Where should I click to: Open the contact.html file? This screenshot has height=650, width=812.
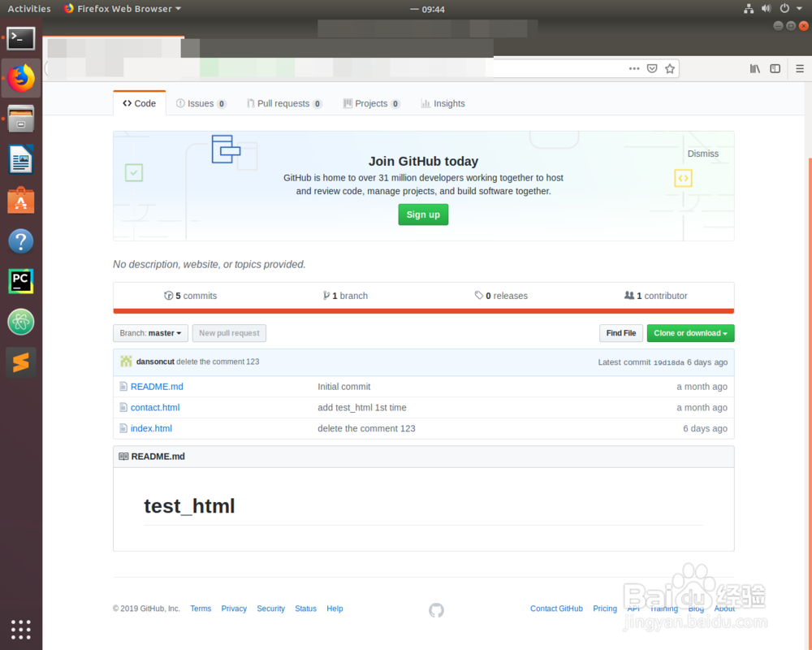tap(155, 407)
